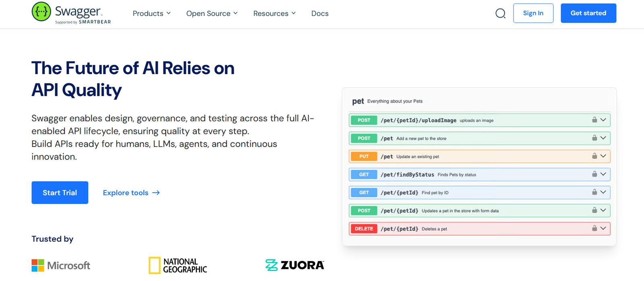Click the lock icon on 'Update an existing pet' row
644x281 pixels.
tap(594, 156)
